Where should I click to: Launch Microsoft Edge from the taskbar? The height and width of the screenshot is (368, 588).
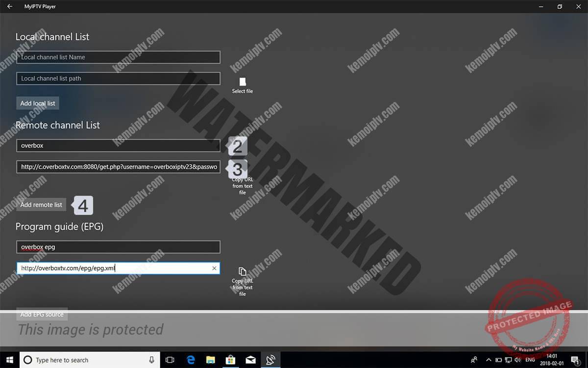[190, 360]
